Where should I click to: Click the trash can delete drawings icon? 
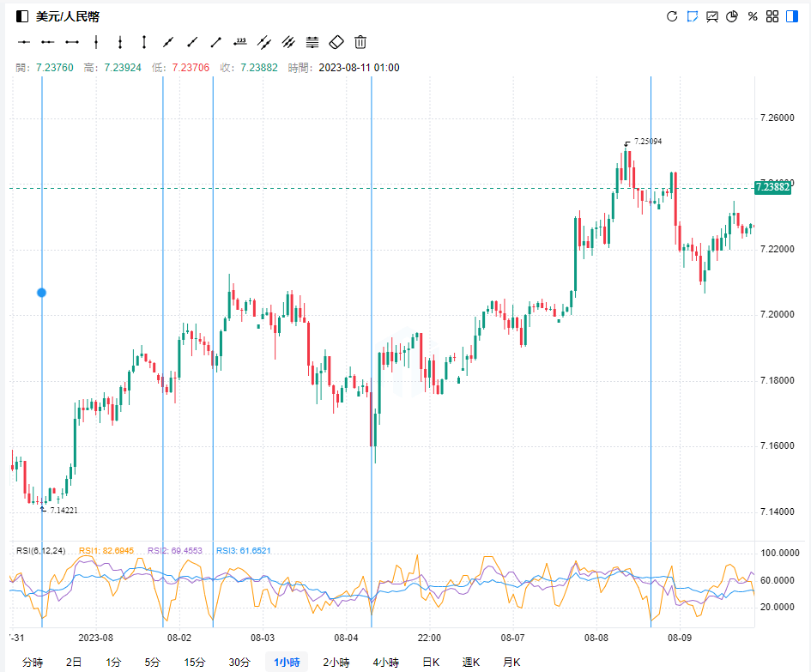tap(360, 41)
